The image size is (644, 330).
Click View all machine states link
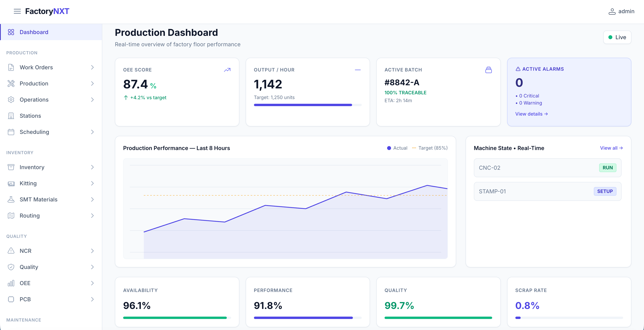[611, 148]
